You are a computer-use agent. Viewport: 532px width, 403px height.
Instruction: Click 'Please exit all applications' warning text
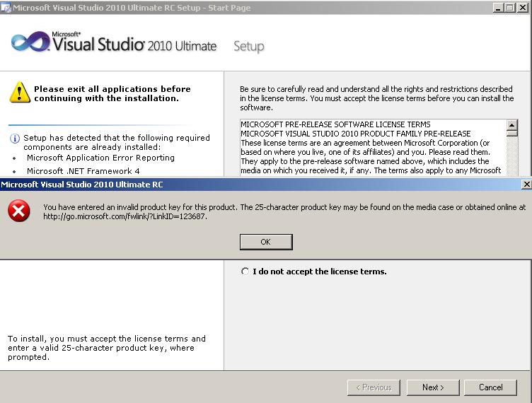112,93
